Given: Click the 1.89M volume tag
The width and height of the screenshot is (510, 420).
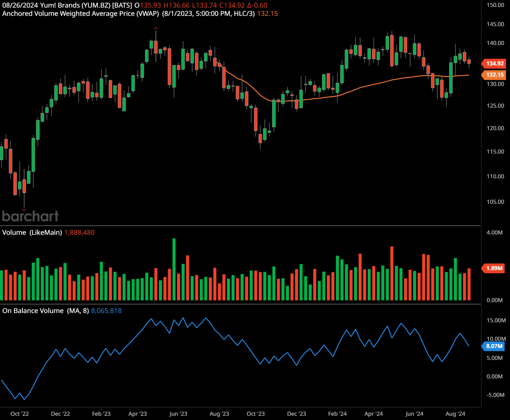Looking at the screenshot, I should 494,268.
